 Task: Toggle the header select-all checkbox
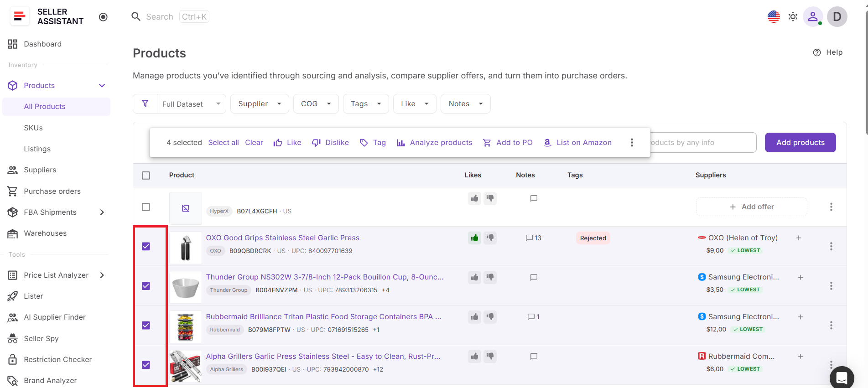[146, 176]
